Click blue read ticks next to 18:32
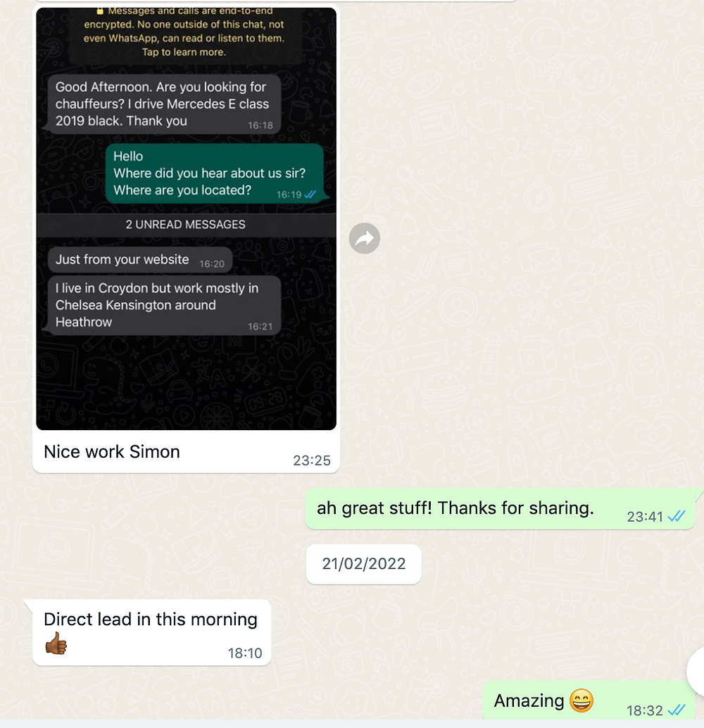The height and width of the screenshot is (728, 704). (677, 710)
